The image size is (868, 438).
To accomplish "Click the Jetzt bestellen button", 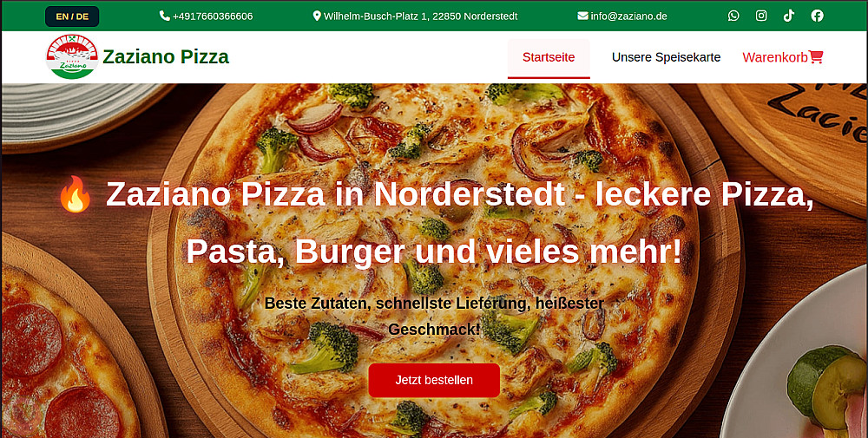I will 434,381.
